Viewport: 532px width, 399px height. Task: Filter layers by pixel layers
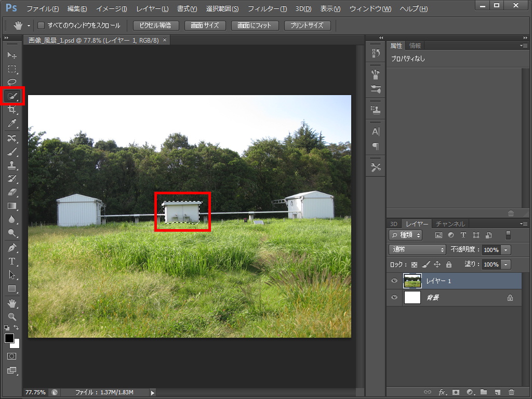coord(438,235)
